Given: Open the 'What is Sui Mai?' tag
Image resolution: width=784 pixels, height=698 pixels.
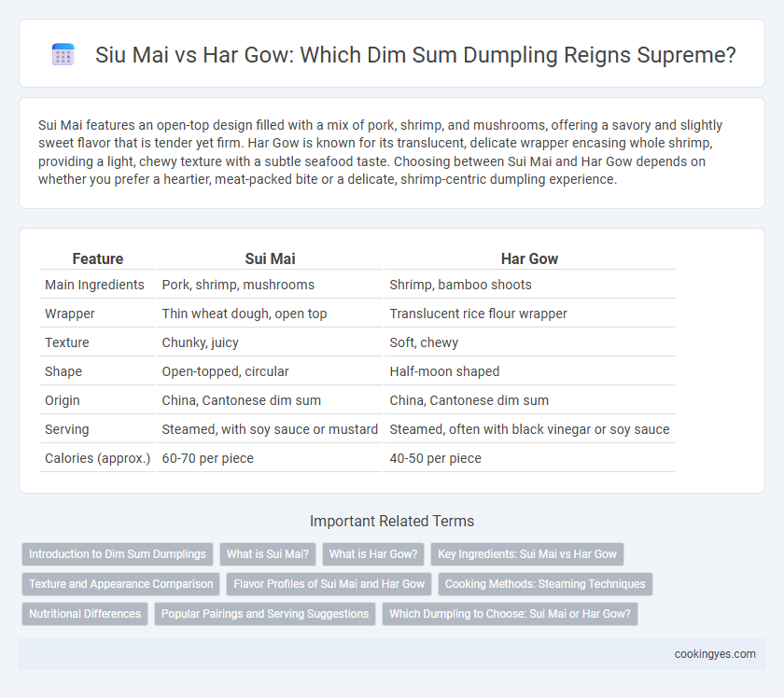Looking at the screenshot, I should point(268,554).
